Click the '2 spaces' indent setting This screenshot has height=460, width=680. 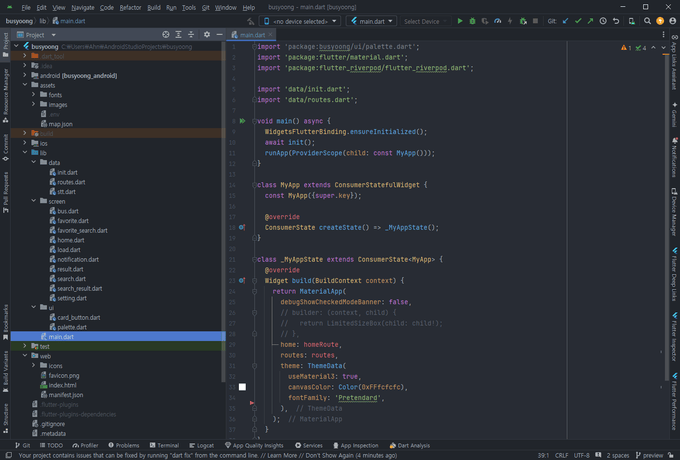pos(618,455)
